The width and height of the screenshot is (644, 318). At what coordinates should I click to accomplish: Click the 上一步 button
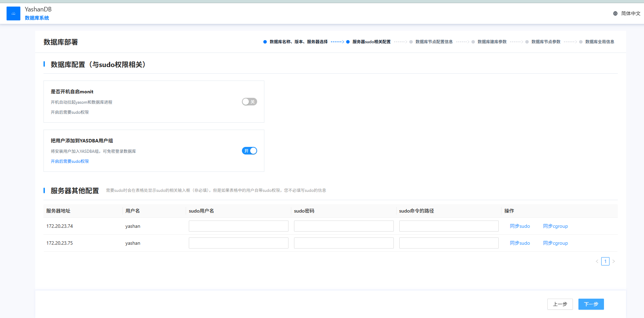point(560,304)
